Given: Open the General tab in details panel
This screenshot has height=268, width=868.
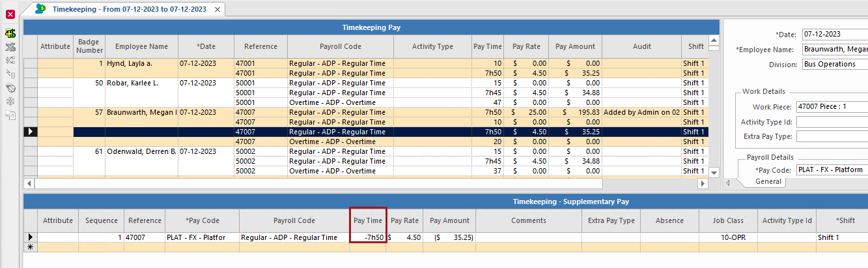Looking at the screenshot, I should coord(768,182).
